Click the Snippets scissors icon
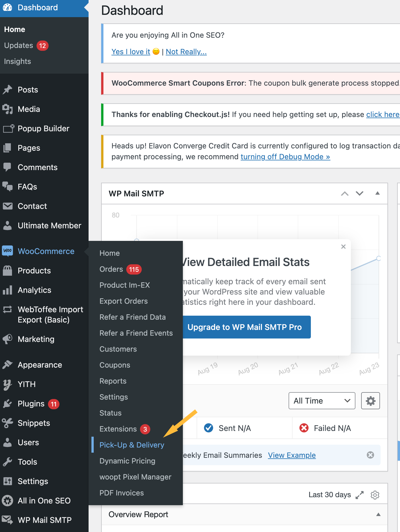 pos(7,423)
